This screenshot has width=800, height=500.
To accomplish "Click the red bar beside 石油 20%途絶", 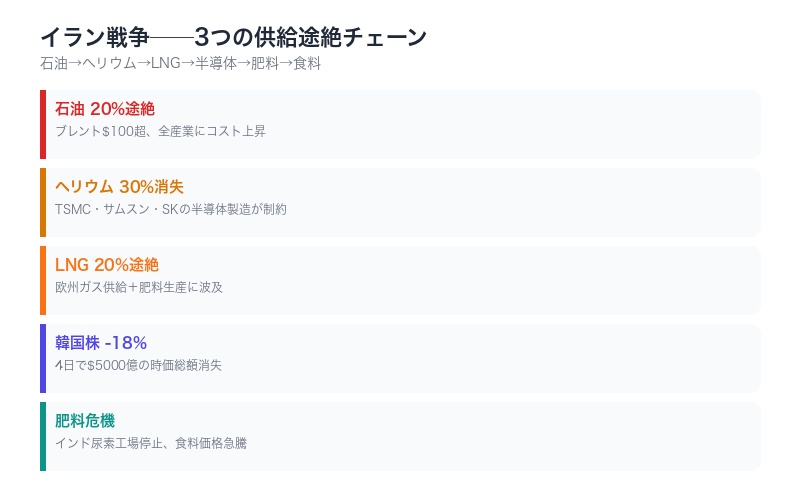I will coord(43,124).
